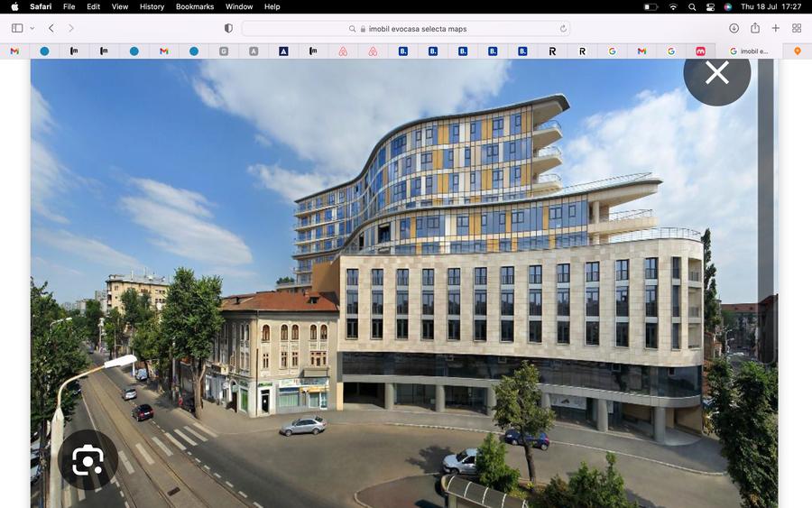Open the Window menu
Image resolution: width=812 pixels, height=508 pixels.
(239, 6)
